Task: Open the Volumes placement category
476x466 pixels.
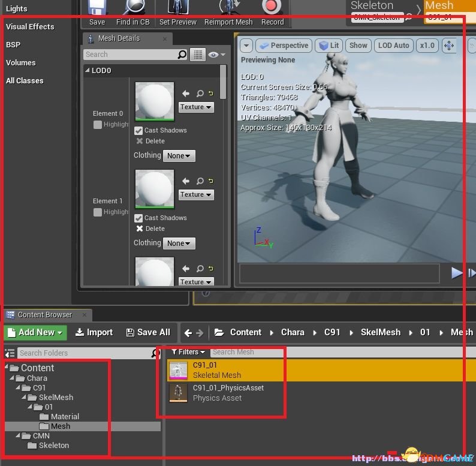Action: (20, 62)
